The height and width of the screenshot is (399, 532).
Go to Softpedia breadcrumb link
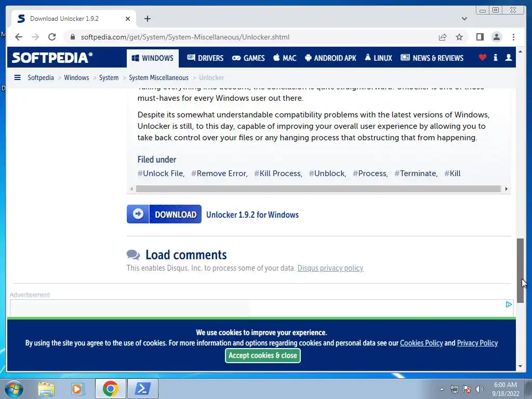[41, 78]
